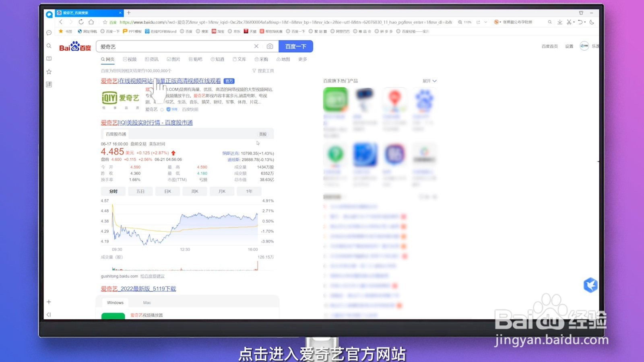The image size is (644, 362).
Task: Click the 百度一下 search button
Action: point(296,46)
